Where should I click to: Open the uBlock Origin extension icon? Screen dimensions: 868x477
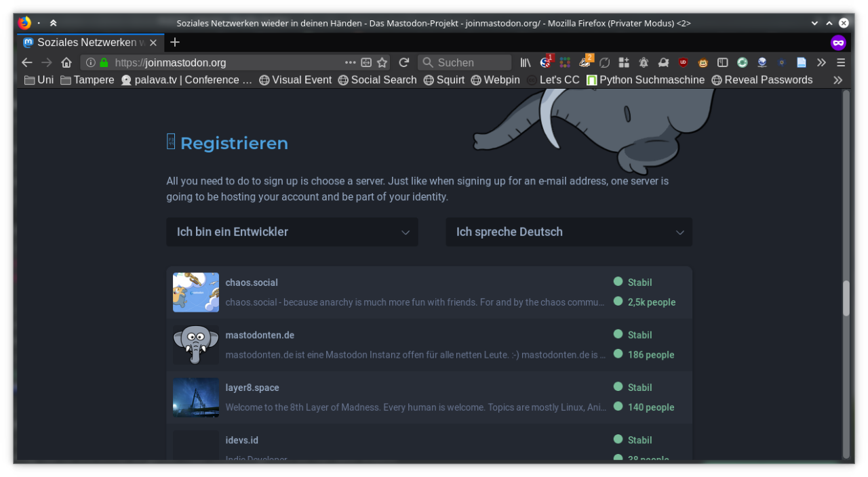coord(684,62)
